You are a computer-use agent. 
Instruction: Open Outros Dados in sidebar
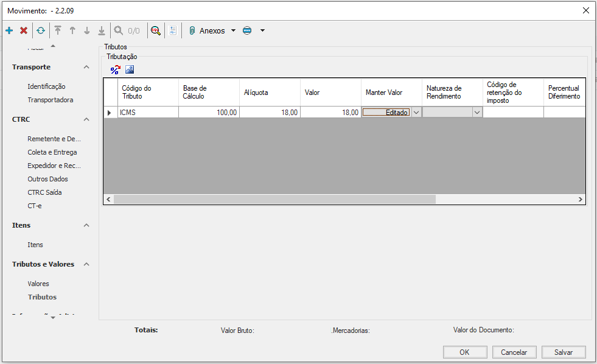(x=47, y=179)
